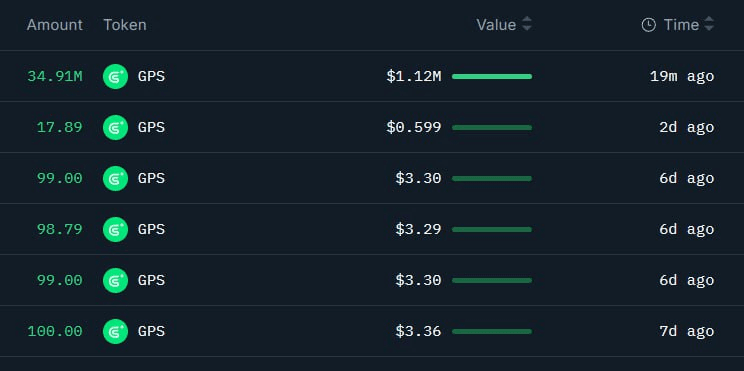Click the value bar beside $0.599

coord(492,127)
